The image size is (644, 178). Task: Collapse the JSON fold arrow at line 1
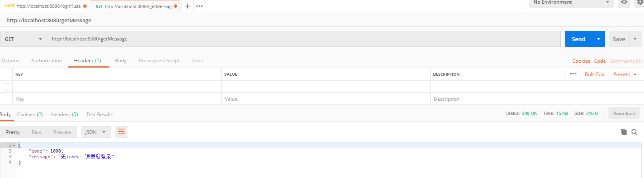tap(14, 145)
